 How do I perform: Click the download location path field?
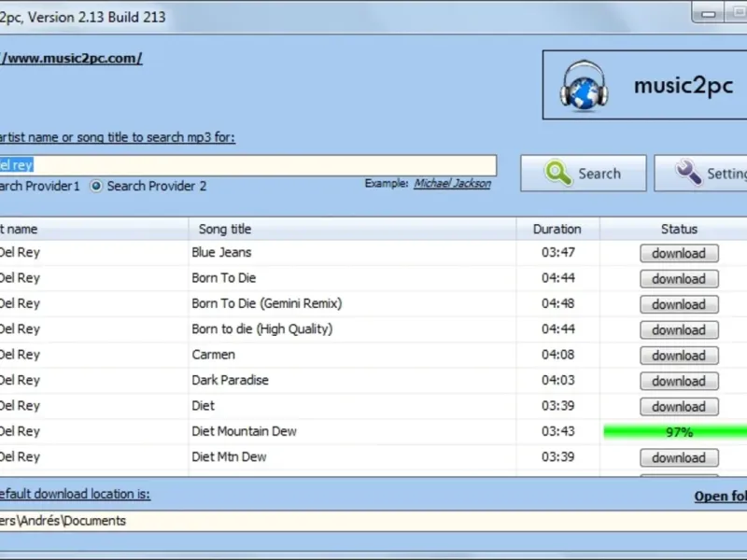pyautogui.click(x=373, y=521)
